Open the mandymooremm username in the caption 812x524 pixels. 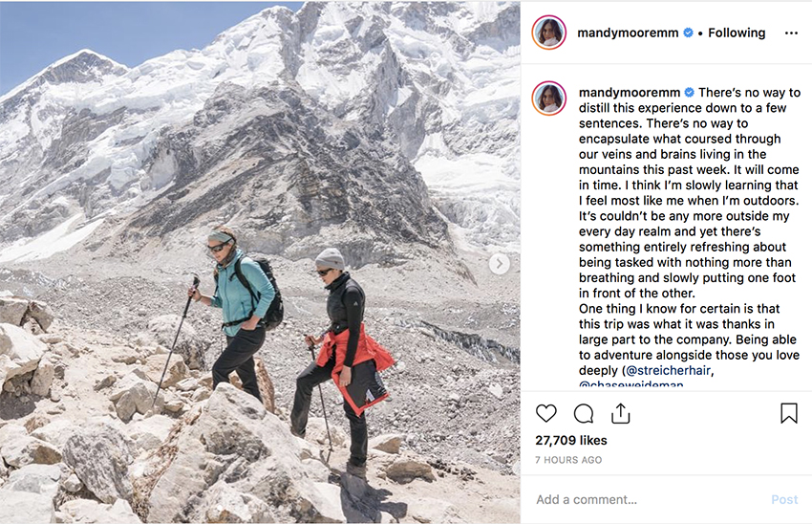coord(628,93)
